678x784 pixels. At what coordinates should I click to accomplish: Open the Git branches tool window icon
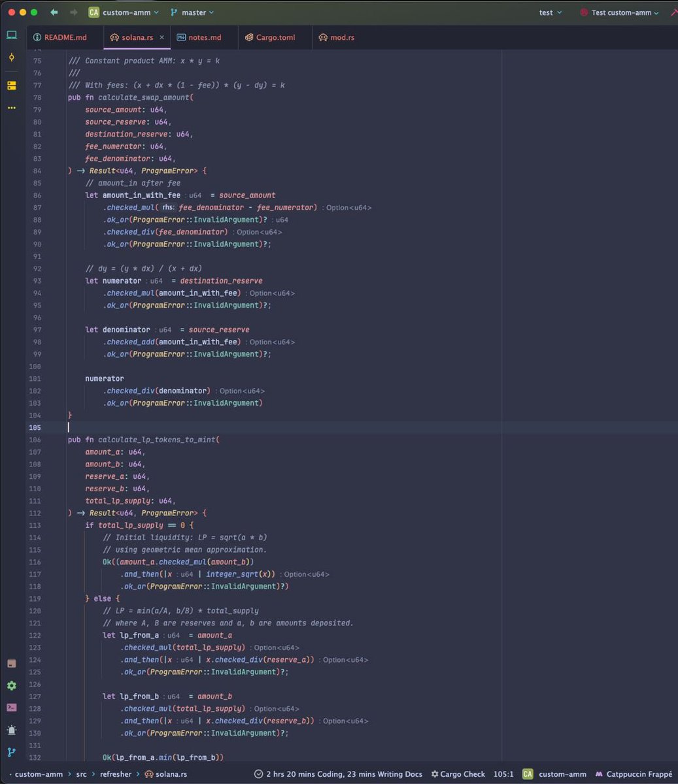coord(12,752)
